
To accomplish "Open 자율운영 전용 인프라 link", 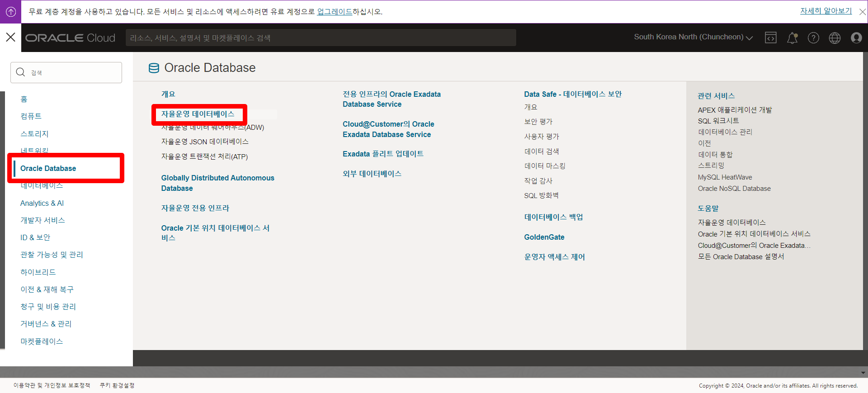I will [x=195, y=208].
